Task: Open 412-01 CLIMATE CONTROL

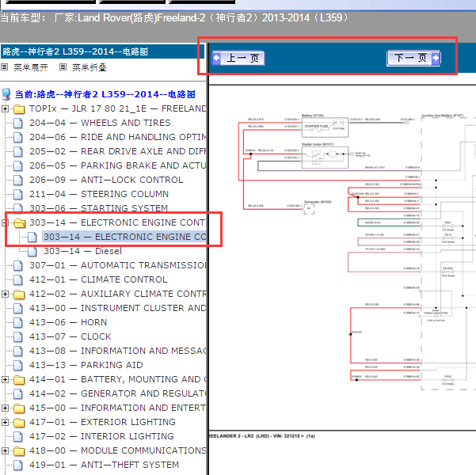Action: [98, 279]
